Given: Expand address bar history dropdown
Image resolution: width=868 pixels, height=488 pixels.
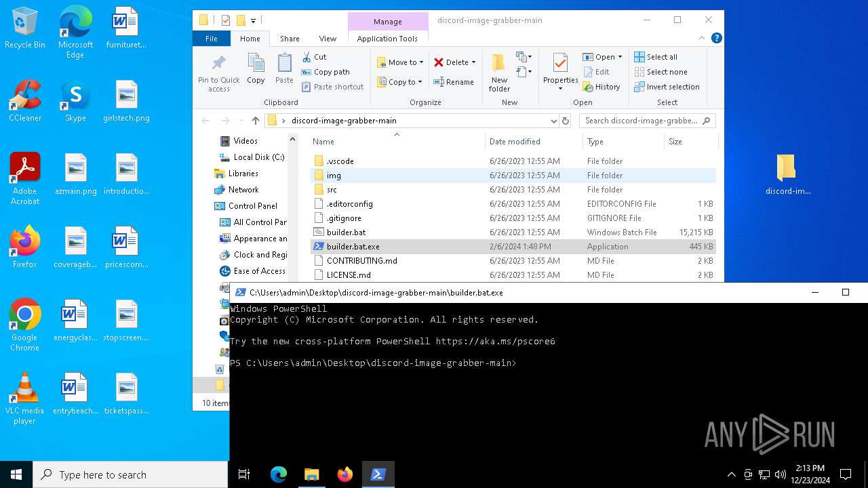Looking at the screenshot, I should point(554,121).
